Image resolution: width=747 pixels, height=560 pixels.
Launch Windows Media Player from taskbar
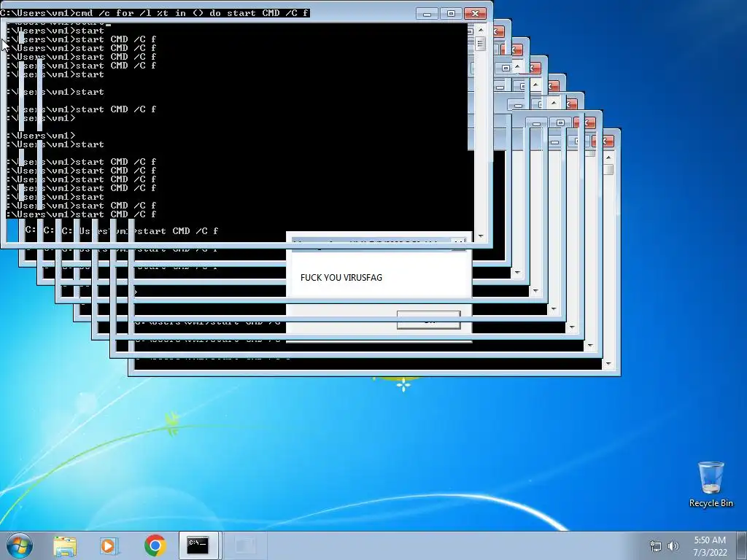point(109,545)
